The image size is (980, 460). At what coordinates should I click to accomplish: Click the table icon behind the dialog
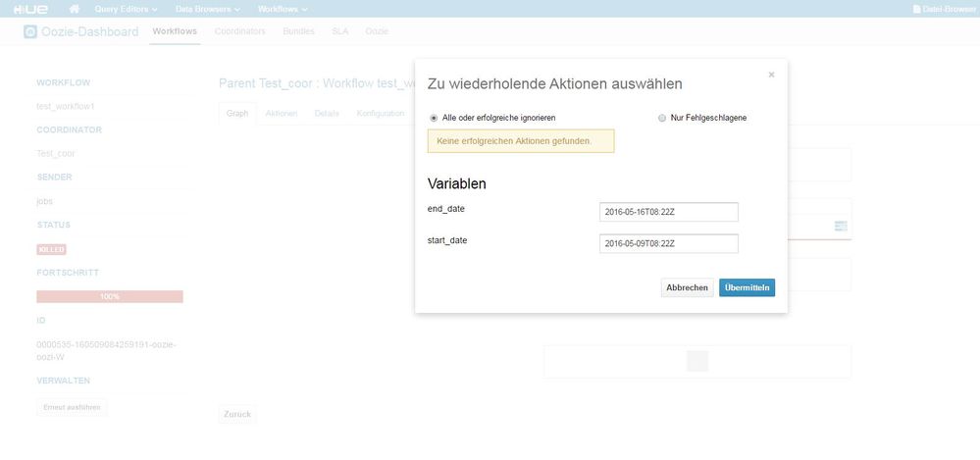(841, 226)
